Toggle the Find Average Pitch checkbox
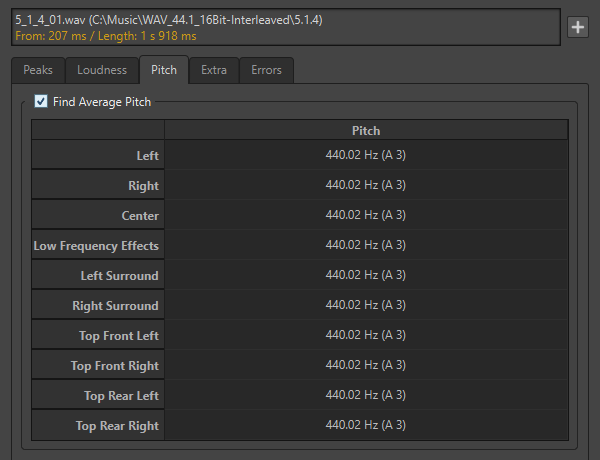 [x=41, y=101]
